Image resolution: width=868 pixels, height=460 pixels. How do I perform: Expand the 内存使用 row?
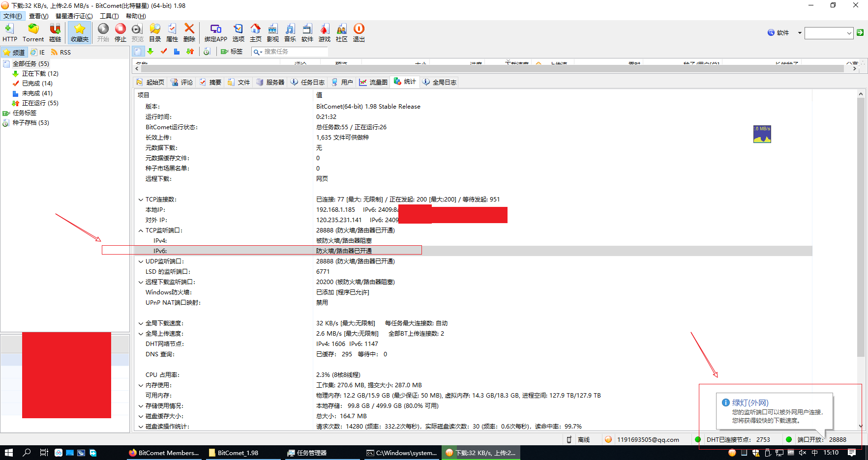click(141, 385)
